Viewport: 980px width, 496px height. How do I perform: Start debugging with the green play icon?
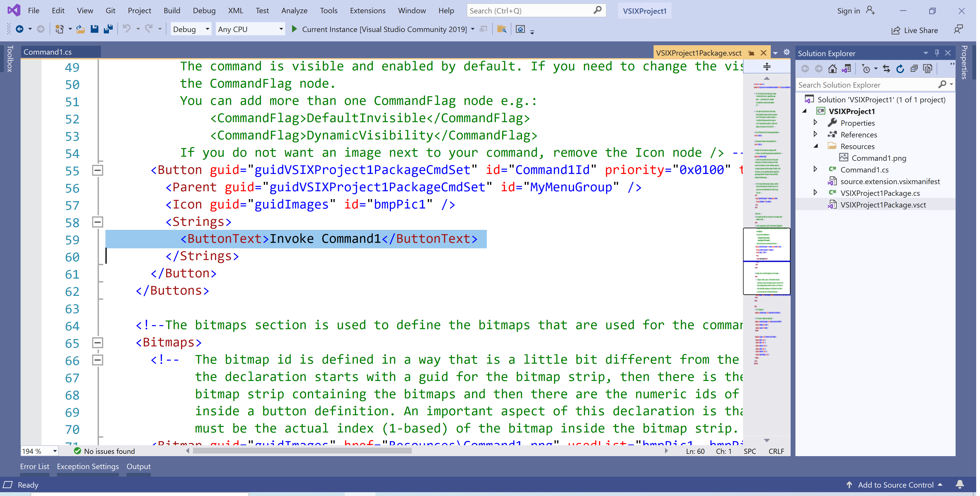[294, 29]
